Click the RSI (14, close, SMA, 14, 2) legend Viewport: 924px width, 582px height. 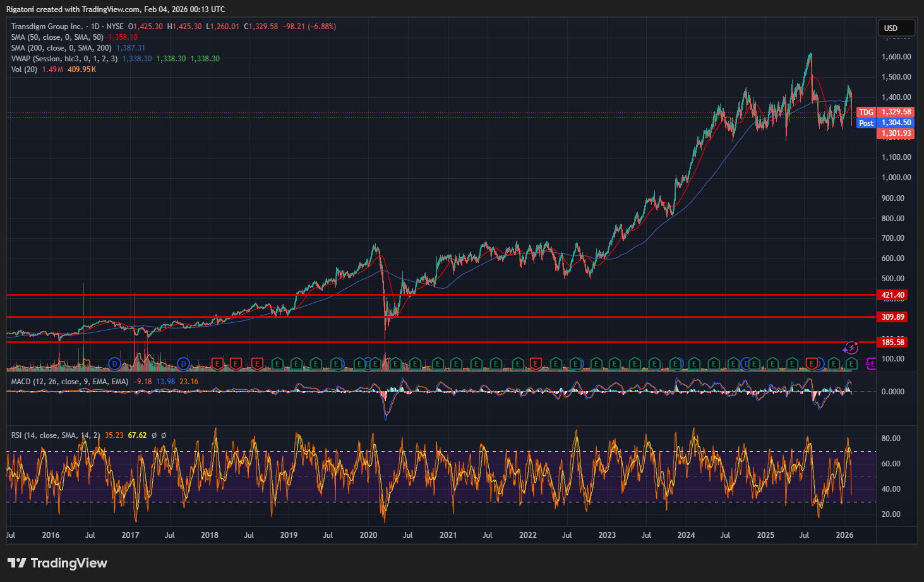coord(56,435)
